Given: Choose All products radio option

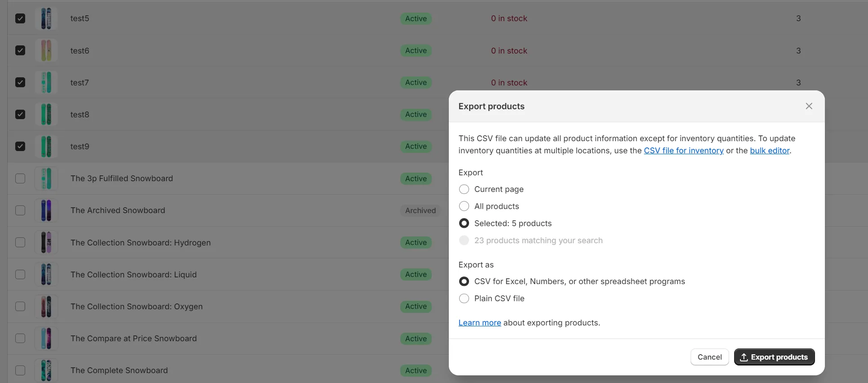Looking at the screenshot, I should (x=464, y=206).
